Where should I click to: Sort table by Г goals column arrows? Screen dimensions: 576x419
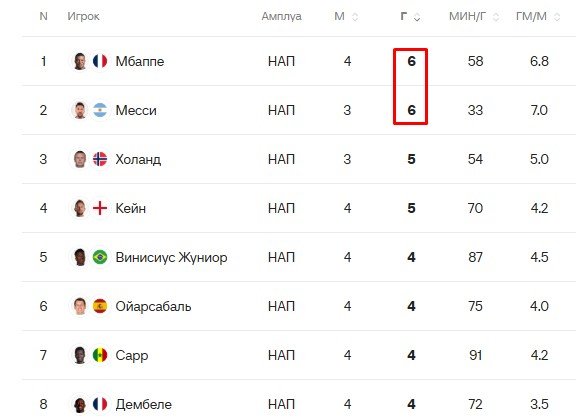click(x=417, y=17)
